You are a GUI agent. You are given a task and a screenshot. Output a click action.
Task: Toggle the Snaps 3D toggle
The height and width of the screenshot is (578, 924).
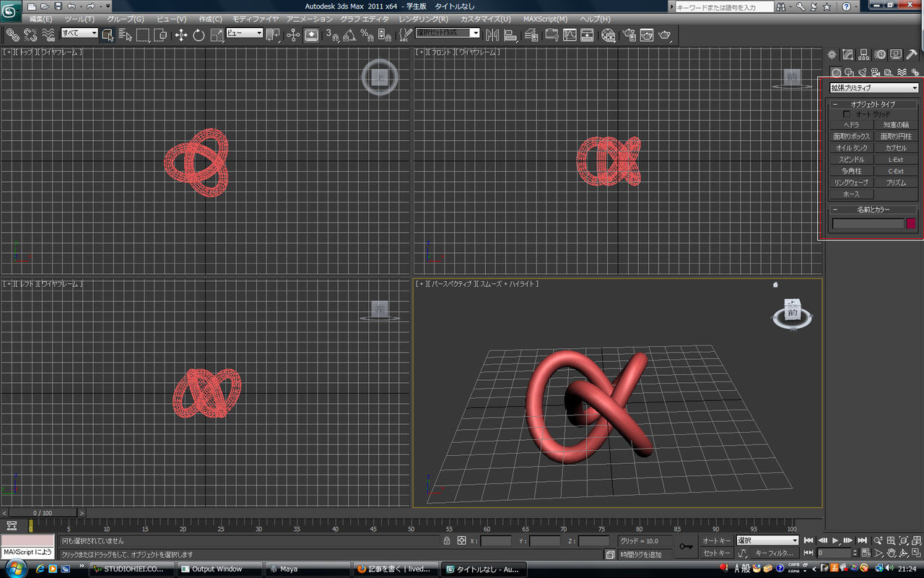pyautogui.click(x=331, y=35)
